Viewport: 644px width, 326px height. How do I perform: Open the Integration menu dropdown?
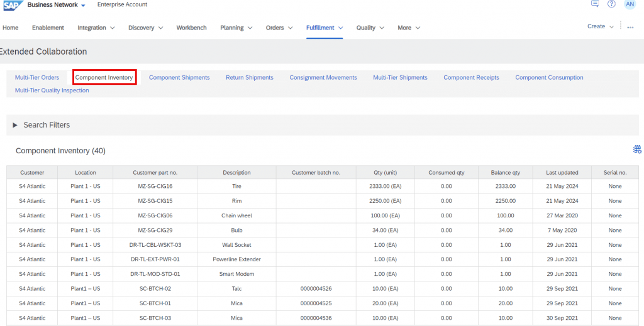[96, 28]
